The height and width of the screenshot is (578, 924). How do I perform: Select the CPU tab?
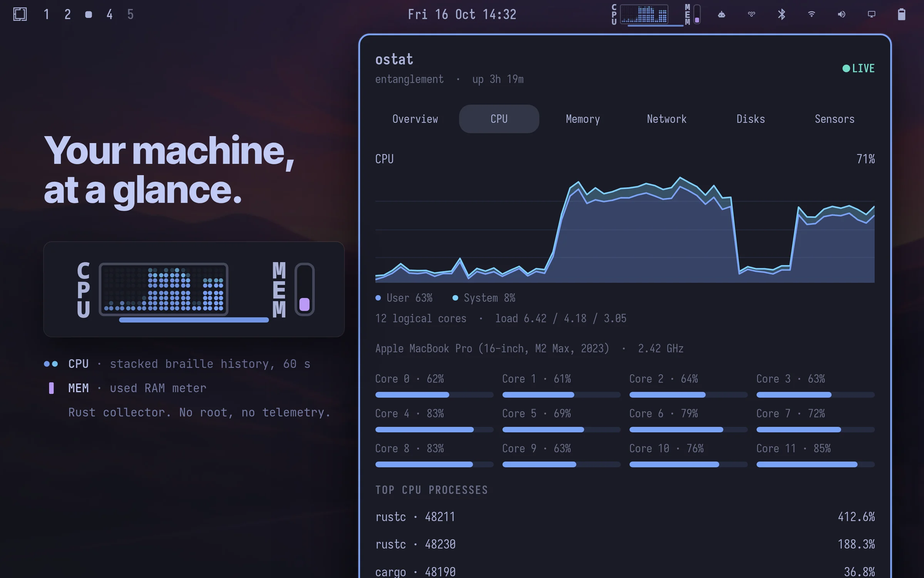tap(499, 119)
